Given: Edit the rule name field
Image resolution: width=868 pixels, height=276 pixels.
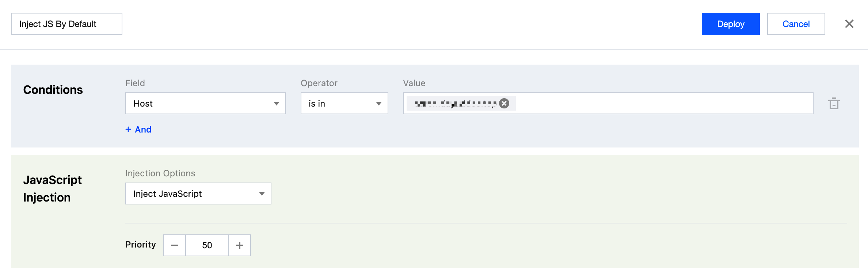Looking at the screenshot, I should pos(66,24).
